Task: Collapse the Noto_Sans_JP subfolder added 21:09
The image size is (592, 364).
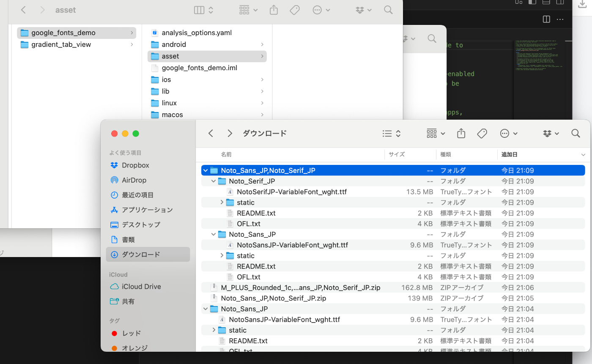Action: click(x=214, y=234)
